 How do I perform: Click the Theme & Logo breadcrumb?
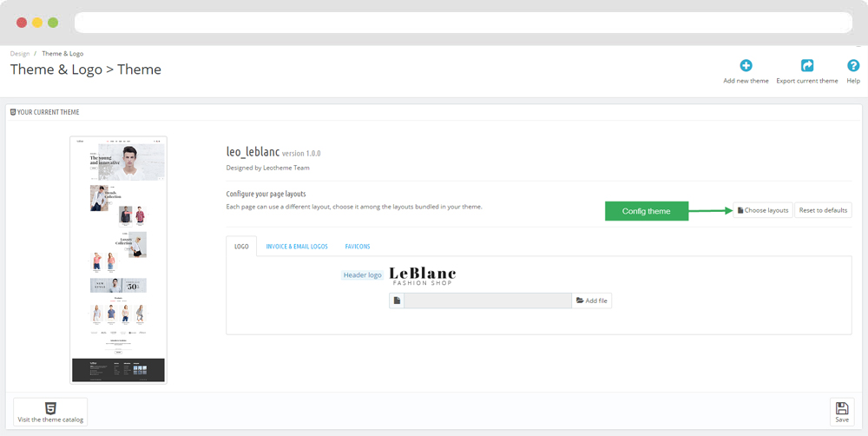point(62,54)
